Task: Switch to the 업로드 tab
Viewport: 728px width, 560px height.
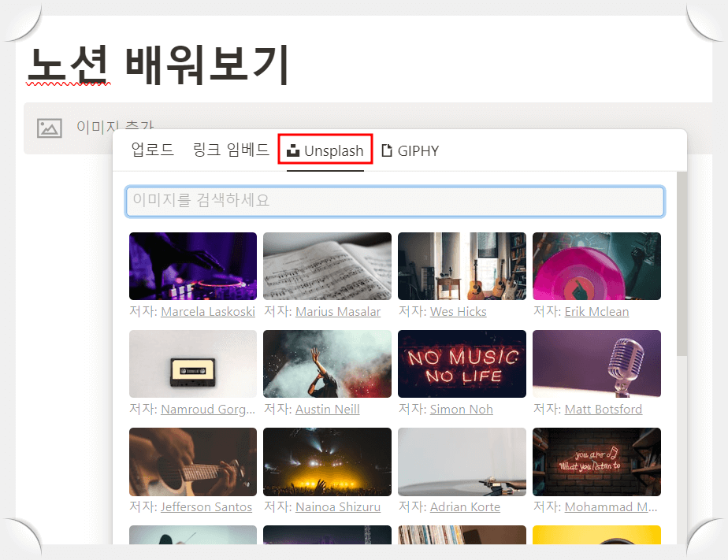Action: (152, 150)
